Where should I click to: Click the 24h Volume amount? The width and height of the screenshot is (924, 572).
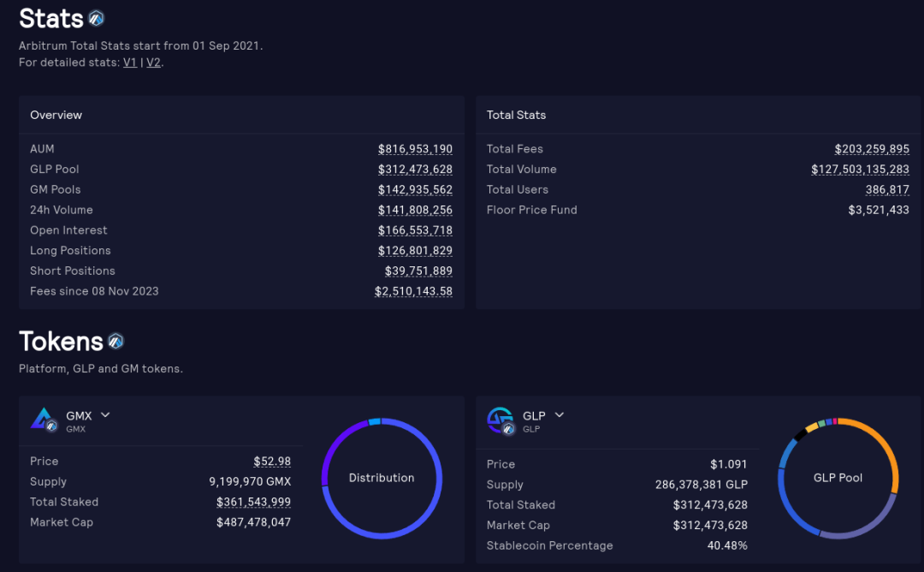[415, 210]
